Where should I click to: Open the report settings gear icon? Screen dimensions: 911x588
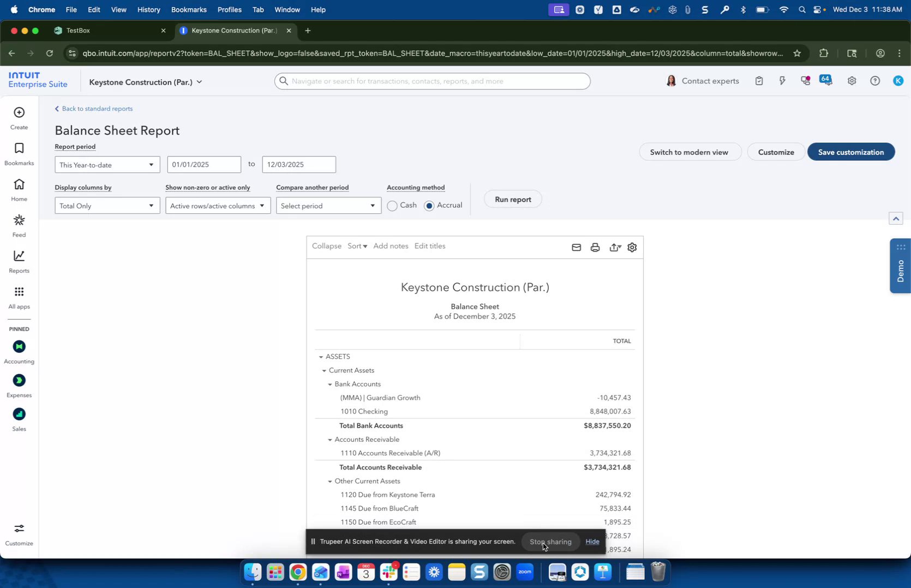[632, 247]
